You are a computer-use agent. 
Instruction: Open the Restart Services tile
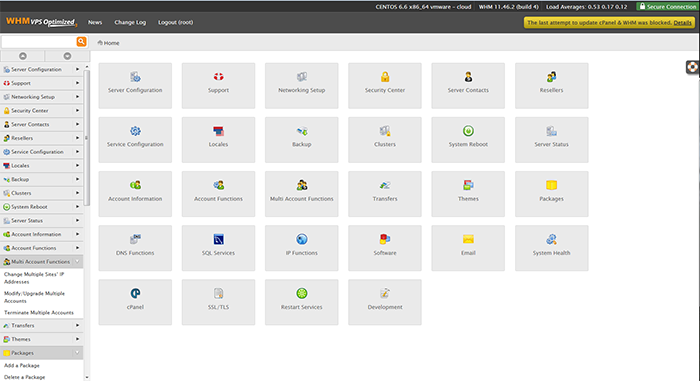coord(301,302)
